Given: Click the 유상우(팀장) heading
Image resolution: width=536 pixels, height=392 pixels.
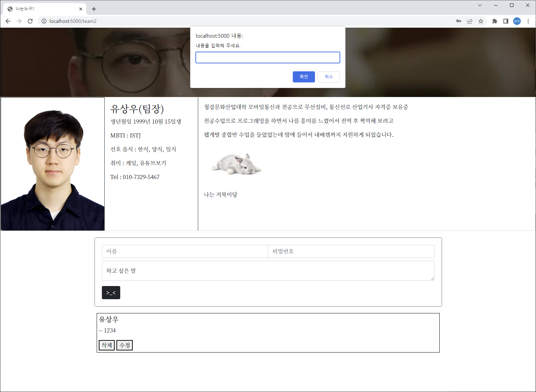Looking at the screenshot, I should click(137, 109).
